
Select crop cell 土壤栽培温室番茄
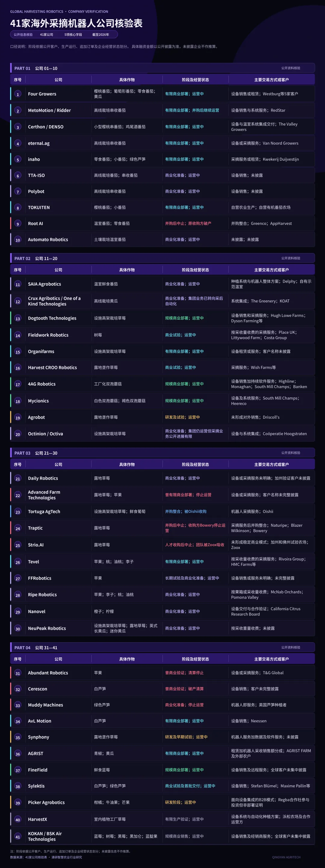(110, 240)
